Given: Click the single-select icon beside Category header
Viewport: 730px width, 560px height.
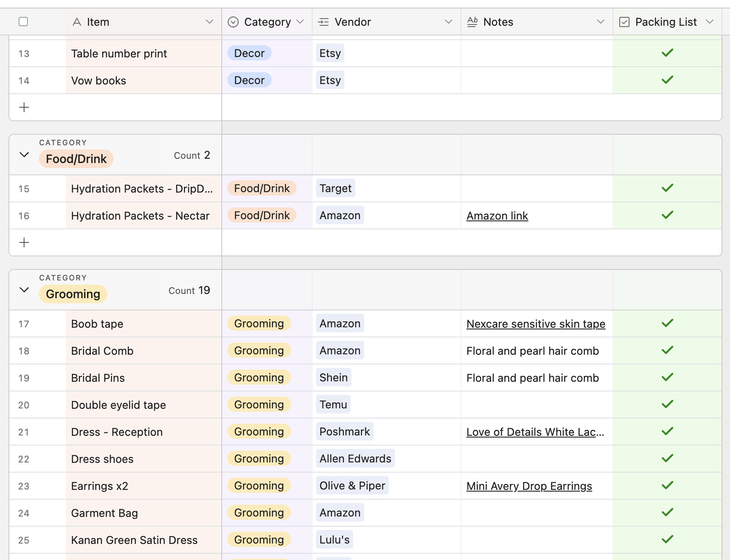Looking at the screenshot, I should click(x=233, y=22).
